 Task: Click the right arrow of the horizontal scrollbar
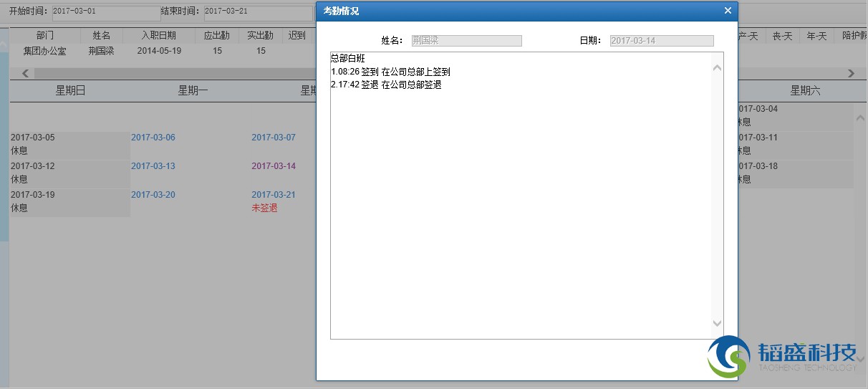coord(851,73)
